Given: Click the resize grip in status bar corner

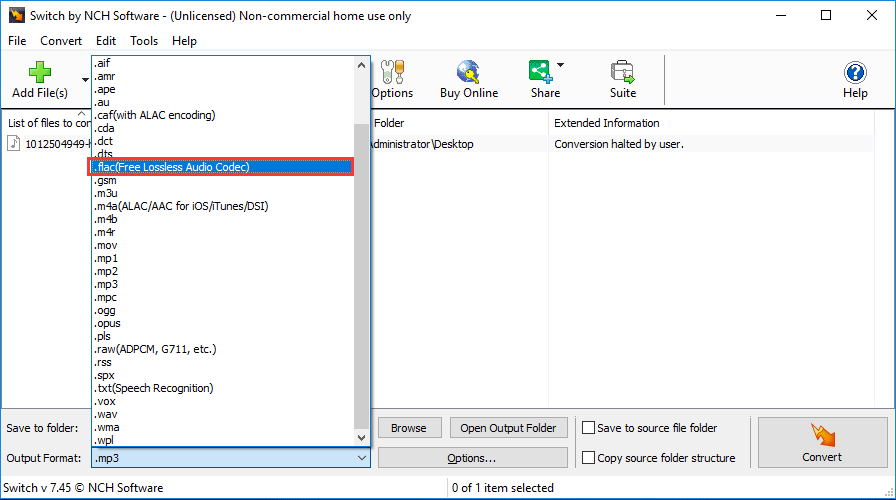Looking at the screenshot, I should click(x=889, y=492).
